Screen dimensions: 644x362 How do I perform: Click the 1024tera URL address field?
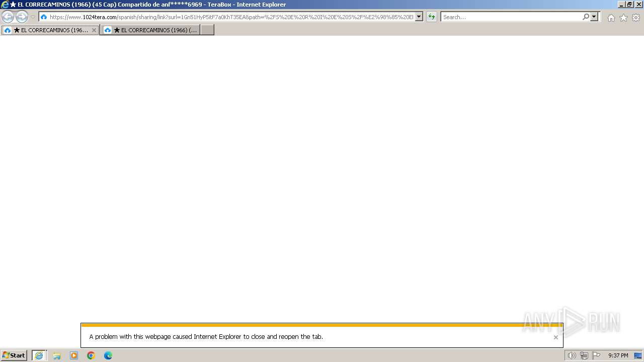tap(231, 17)
